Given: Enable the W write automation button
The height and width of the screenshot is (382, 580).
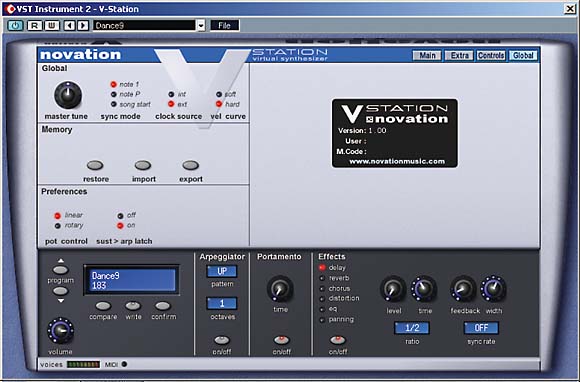Looking at the screenshot, I should click(x=52, y=26).
